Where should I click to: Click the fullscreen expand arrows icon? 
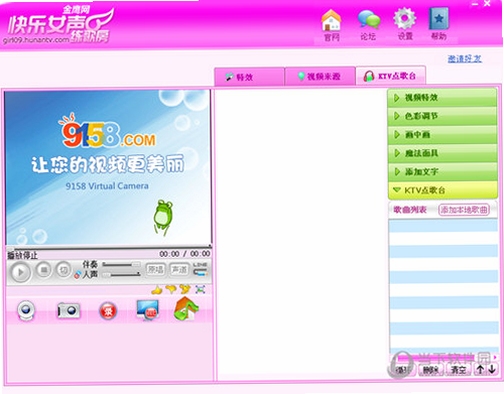200,289
